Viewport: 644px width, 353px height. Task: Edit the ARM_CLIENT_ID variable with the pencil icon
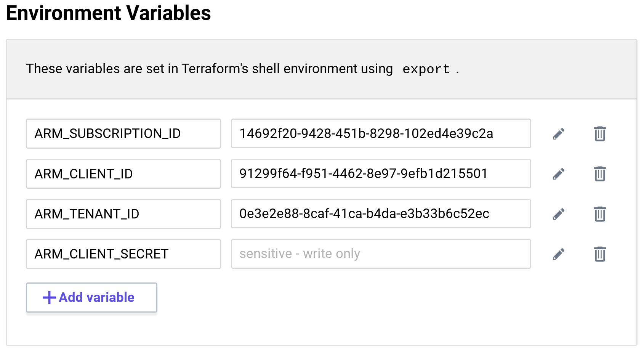tap(559, 174)
